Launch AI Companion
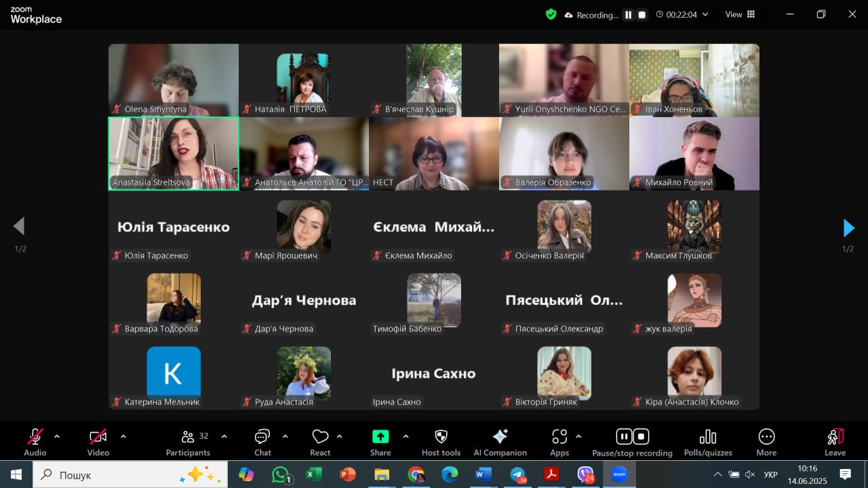The height and width of the screenshot is (488, 868). pyautogui.click(x=500, y=441)
